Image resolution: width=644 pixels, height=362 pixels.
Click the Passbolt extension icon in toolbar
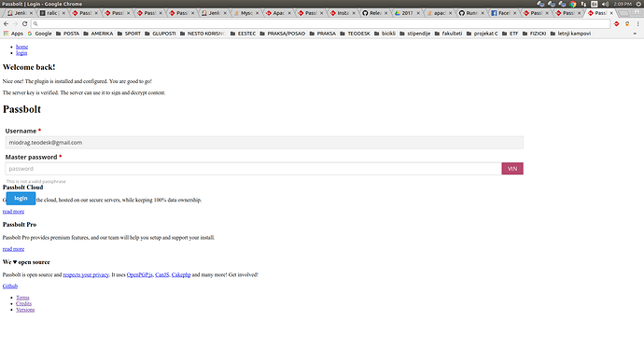tap(617, 24)
